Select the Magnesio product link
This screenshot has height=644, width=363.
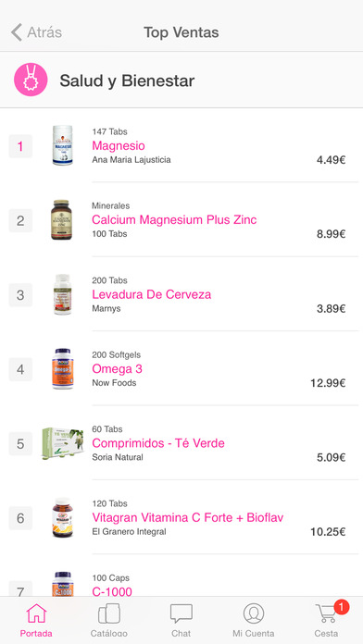click(x=119, y=146)
